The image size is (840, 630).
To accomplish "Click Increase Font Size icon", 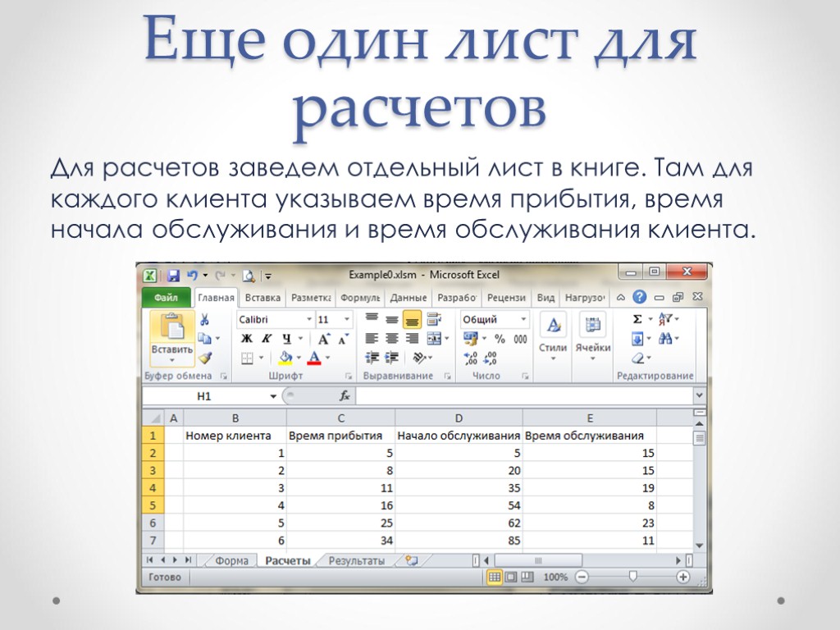I will click(x=323, y=339).
